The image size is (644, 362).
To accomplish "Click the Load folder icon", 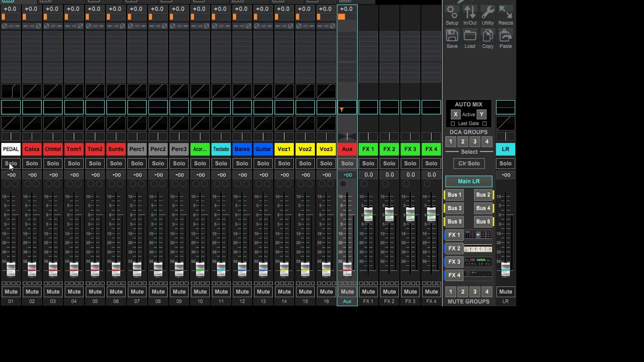I will [470, 36].
